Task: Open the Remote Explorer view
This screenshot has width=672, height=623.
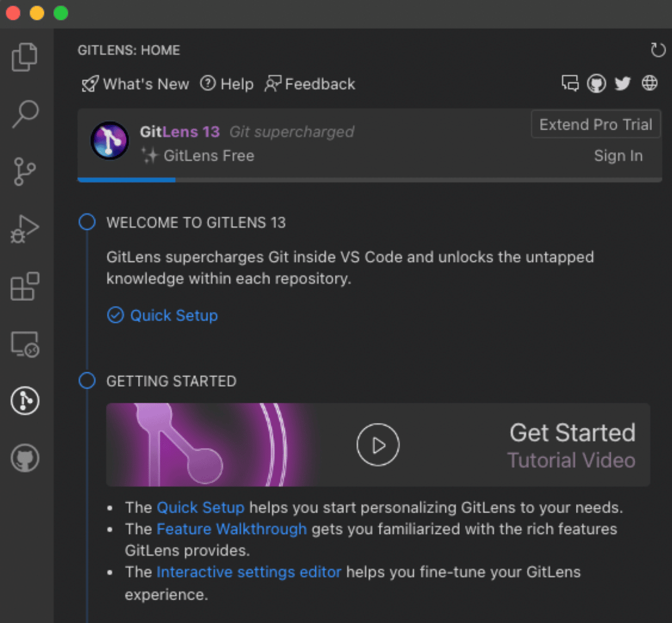Action: [25, 344]
